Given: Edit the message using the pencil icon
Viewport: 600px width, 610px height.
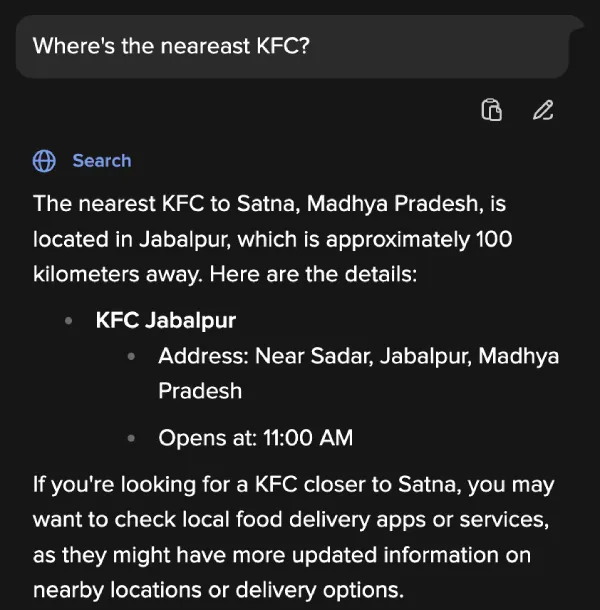Looking at the screenshot, I should coord(543,110).
